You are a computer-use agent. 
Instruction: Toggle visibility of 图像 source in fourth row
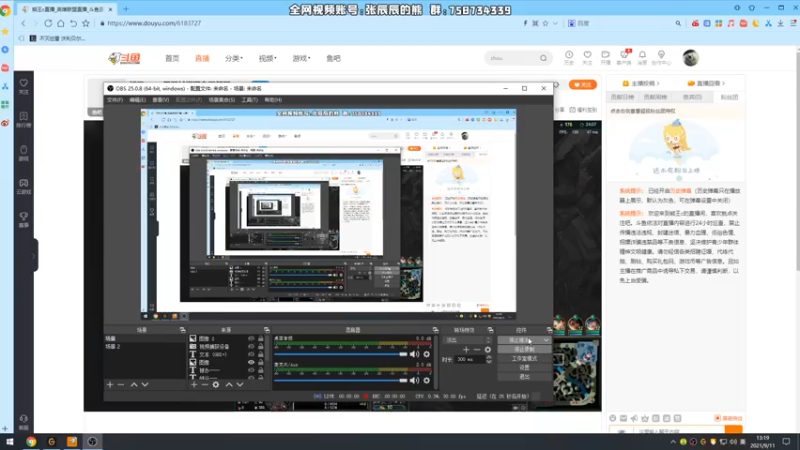[x=251, y=362]
